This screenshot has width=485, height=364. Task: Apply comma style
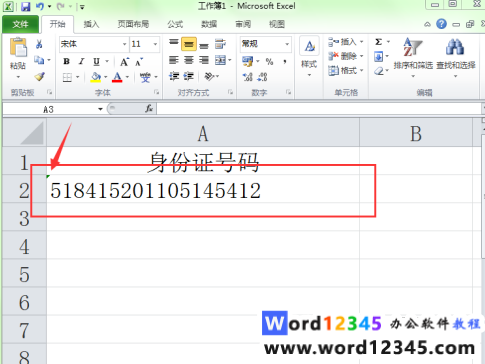285,61
